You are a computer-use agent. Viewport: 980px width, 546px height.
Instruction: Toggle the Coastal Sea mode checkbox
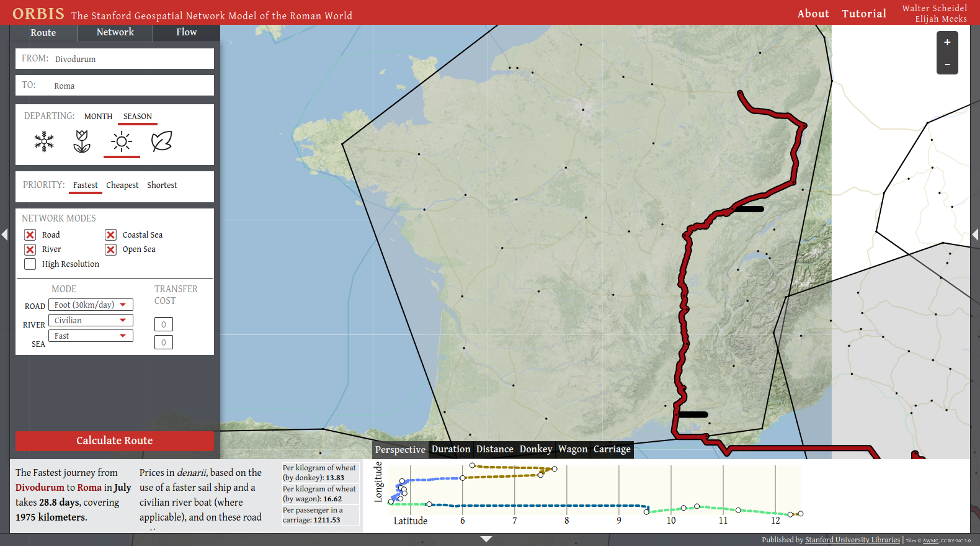tap(110, 235)
